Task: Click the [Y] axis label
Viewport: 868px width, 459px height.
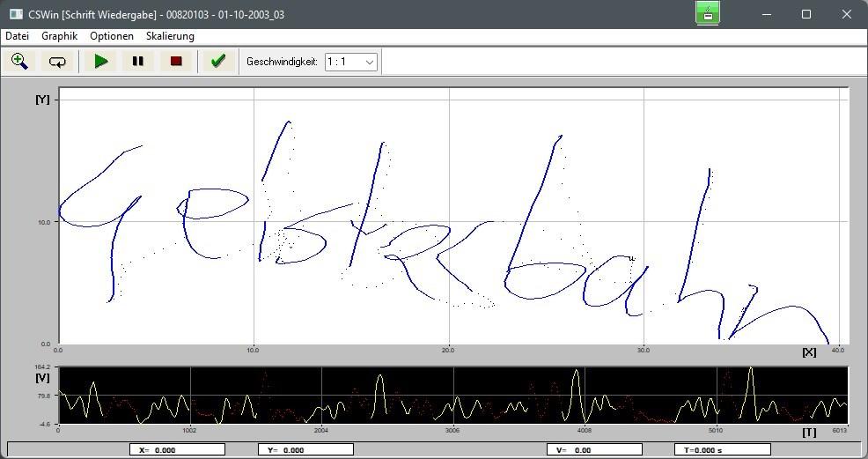Action: [42, 99]
